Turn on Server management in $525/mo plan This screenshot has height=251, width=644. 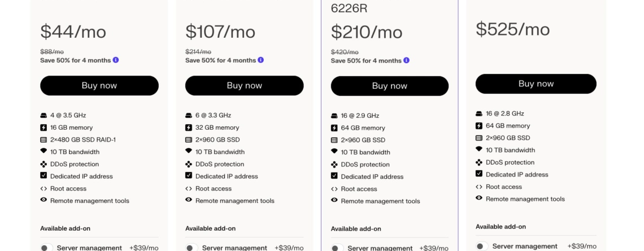[x=482, y=246]
